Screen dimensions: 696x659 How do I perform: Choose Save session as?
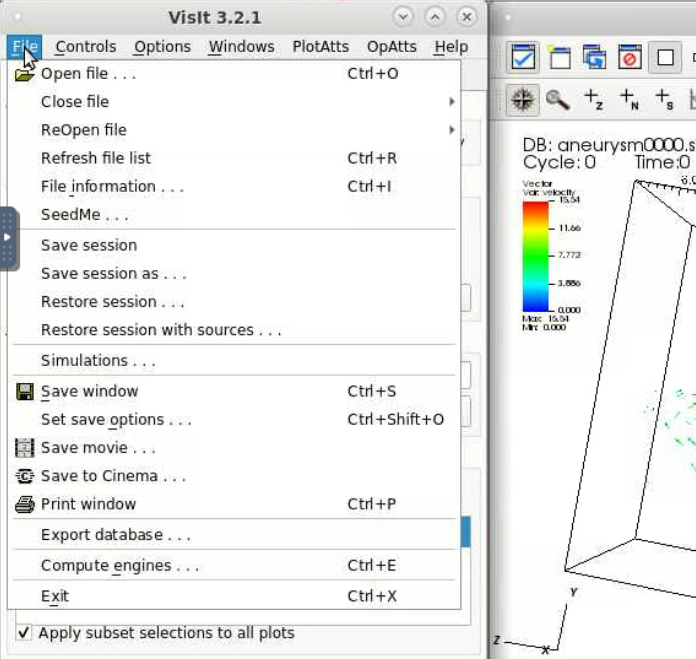(234, 273)
